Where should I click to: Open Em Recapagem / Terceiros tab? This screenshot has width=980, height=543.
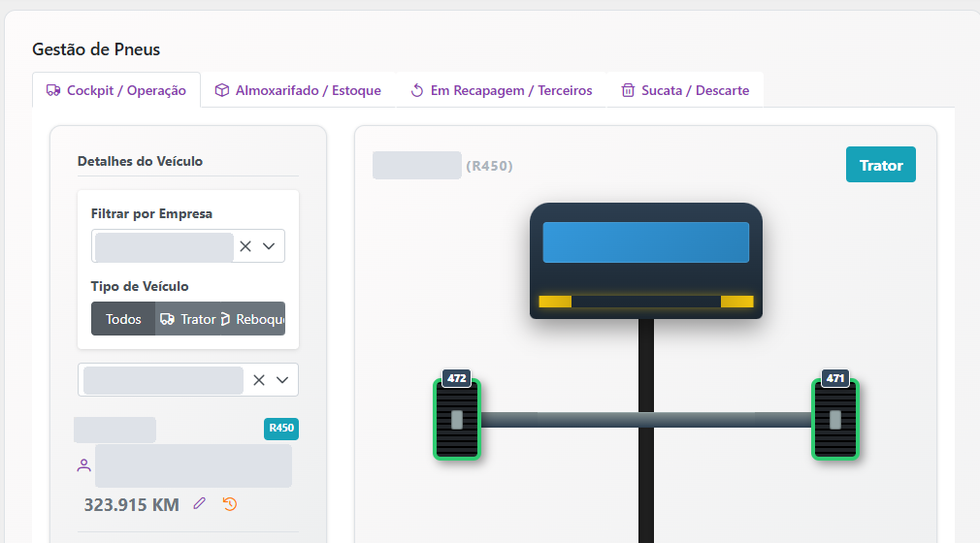(x=502, y=90)
